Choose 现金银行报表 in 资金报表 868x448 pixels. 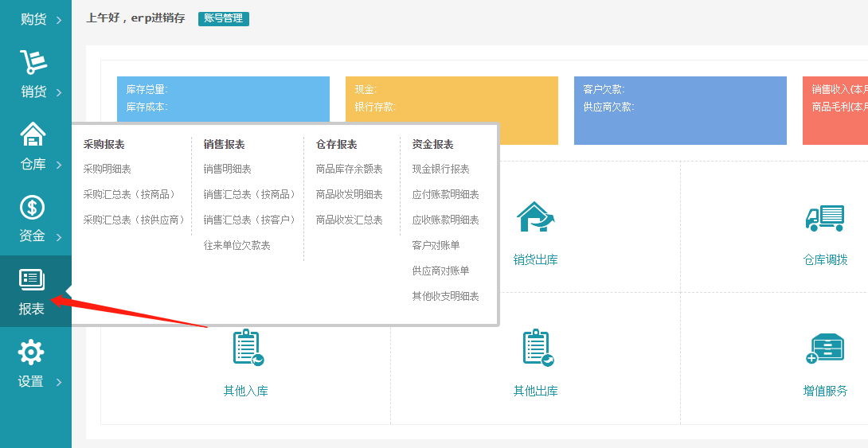(440, 169)
